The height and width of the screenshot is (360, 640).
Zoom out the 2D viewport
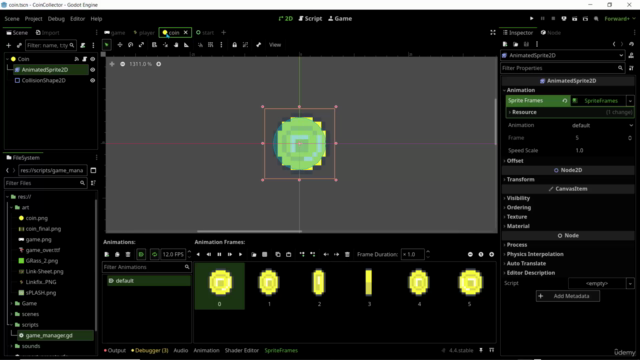click(x=122, y=64)
